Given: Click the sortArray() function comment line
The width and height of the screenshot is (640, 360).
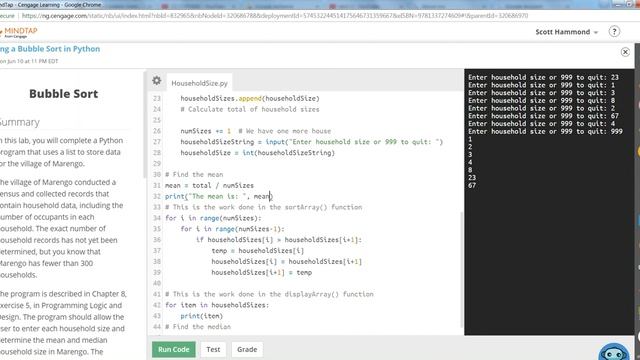Looking at the screenshot, I should tap(263, 207).
